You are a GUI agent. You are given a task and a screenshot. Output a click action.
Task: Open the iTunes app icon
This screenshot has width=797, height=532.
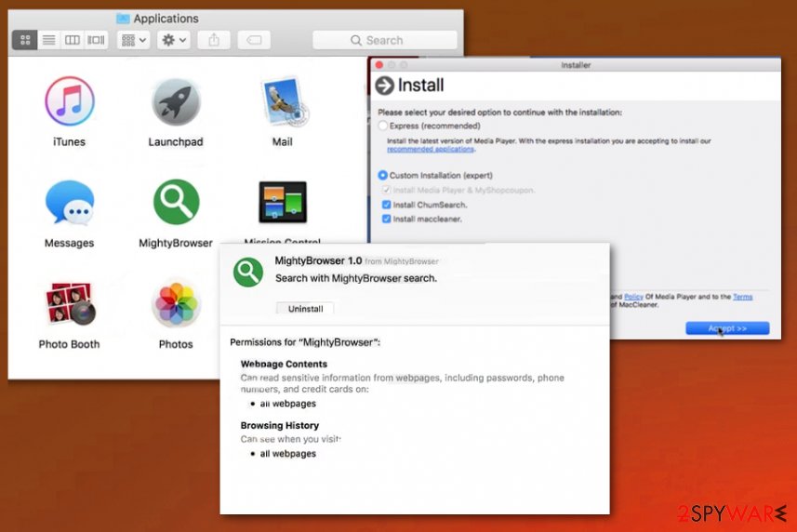click(x=69, y=101)
